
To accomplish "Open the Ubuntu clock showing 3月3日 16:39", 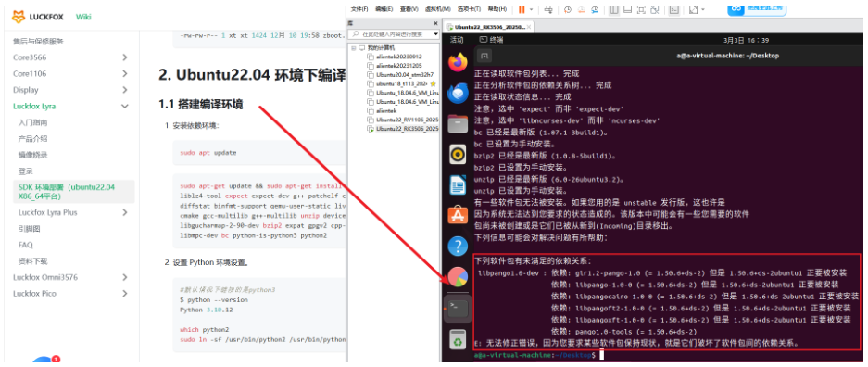I will [x=747, y=40].
